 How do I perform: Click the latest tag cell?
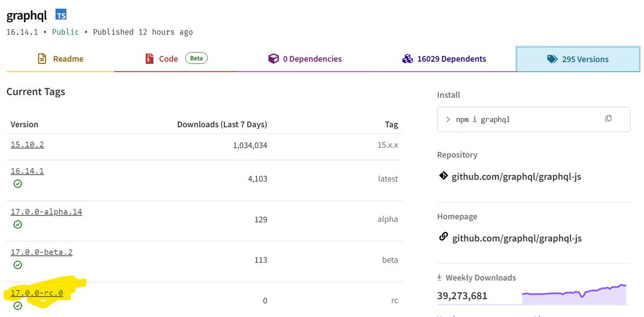388,179
